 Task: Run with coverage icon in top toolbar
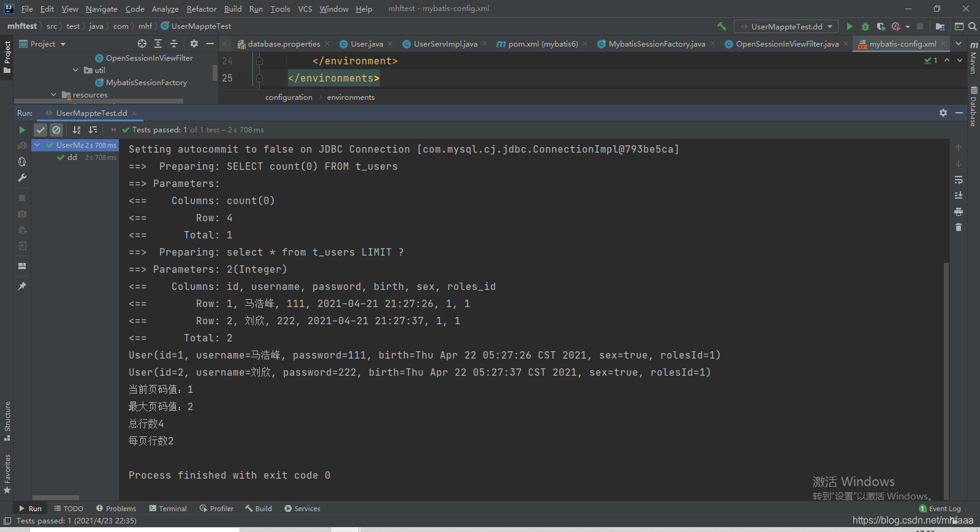[x=881, y=26]
